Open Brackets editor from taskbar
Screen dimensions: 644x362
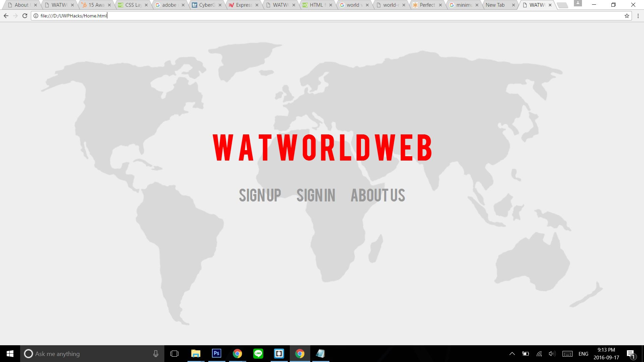279,354
